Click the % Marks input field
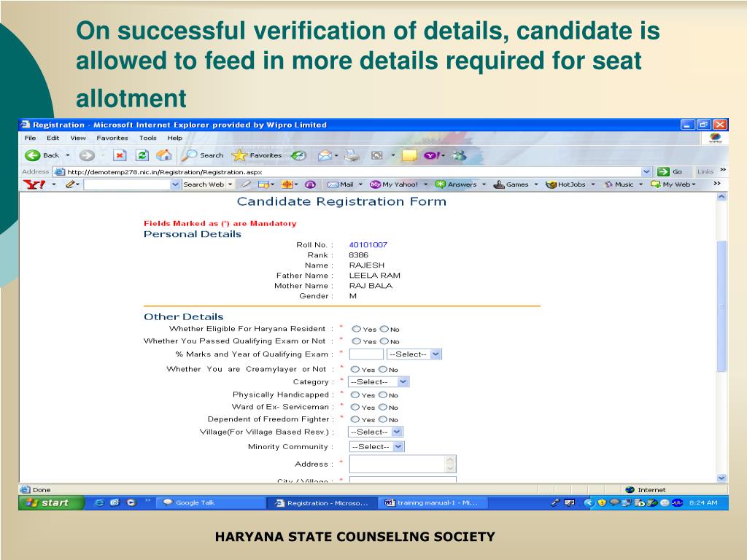Viewport: 747px width, 560px height. (x=366, y=354)
